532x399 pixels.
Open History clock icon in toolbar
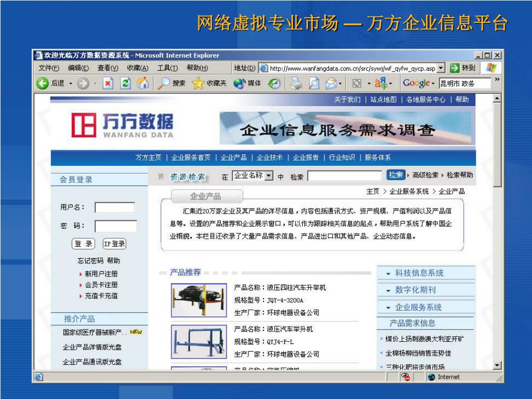(x=274, y=83)
